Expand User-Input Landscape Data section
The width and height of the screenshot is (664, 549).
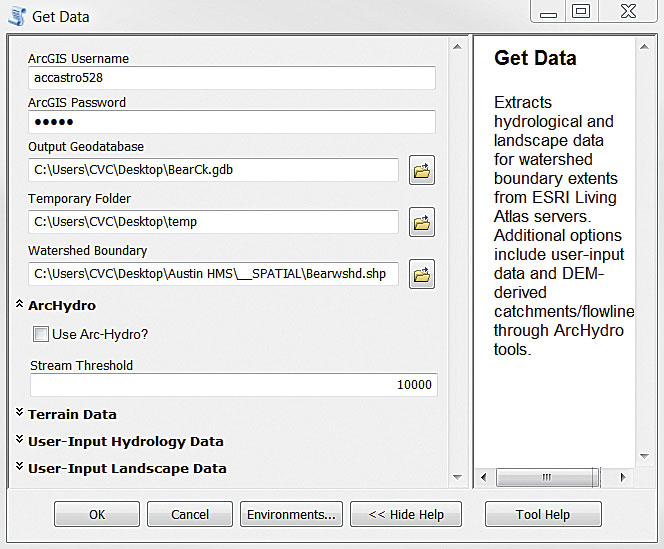(20, 468)
